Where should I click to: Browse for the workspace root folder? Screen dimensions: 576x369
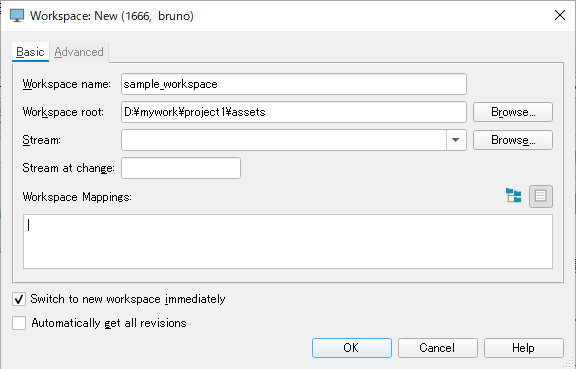[x=513, y=112]
